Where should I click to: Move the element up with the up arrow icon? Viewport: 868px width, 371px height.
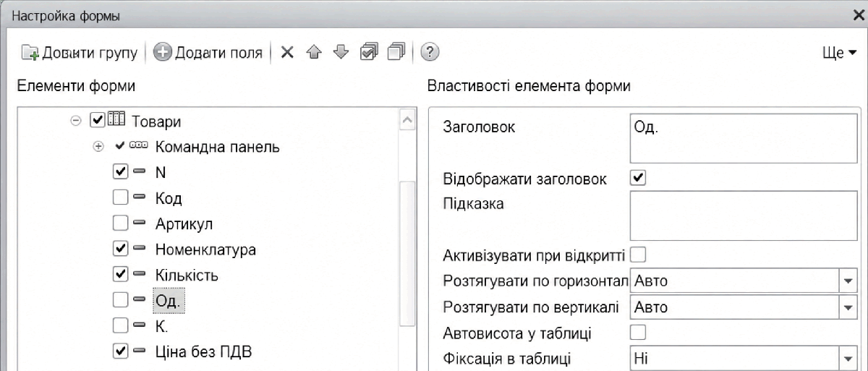[315, 53]
